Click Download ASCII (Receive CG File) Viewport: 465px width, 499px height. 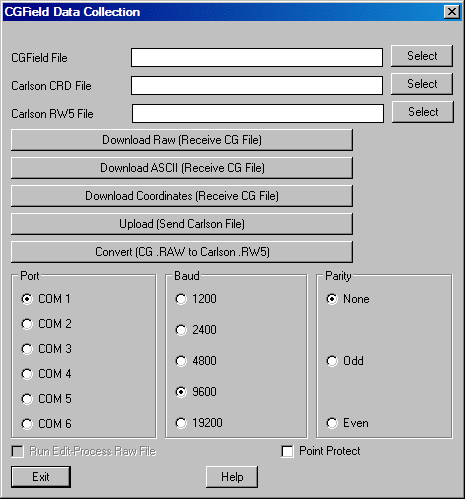[182, 168]
